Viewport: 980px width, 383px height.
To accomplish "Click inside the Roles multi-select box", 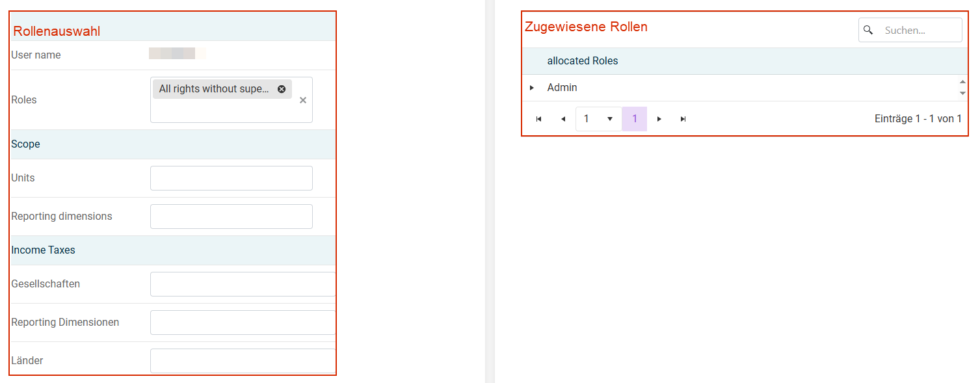I will tap(232, 99).
